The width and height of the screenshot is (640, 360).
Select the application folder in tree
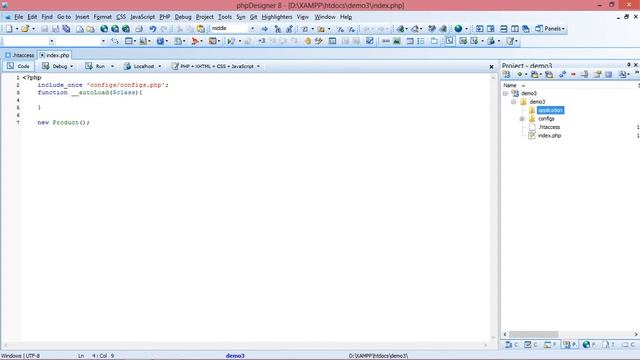pos(550,110)
